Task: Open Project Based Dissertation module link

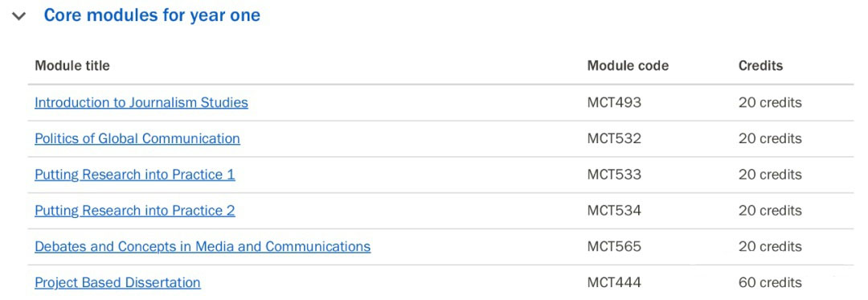Action: click(117, 282)
